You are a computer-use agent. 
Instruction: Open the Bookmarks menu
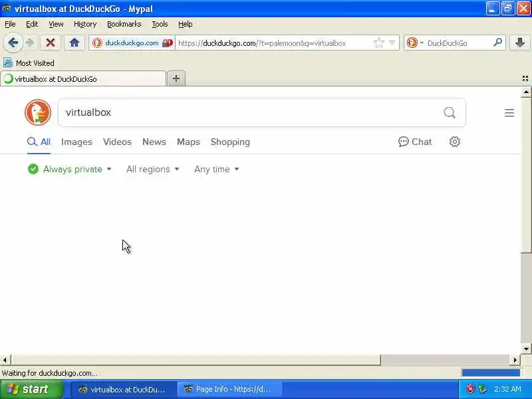click(124, 24)
